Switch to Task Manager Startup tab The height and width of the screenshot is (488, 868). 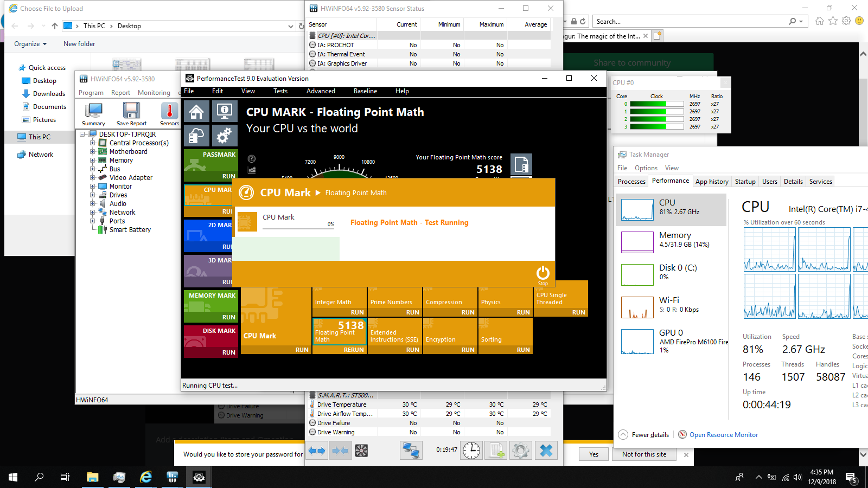click(745, 182)
